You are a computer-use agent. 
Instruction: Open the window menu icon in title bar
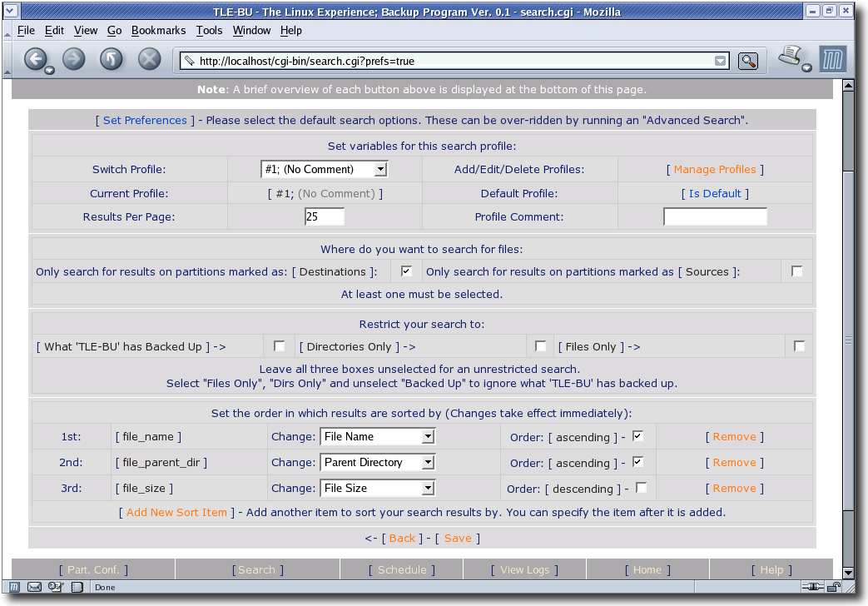coord(11,11)
